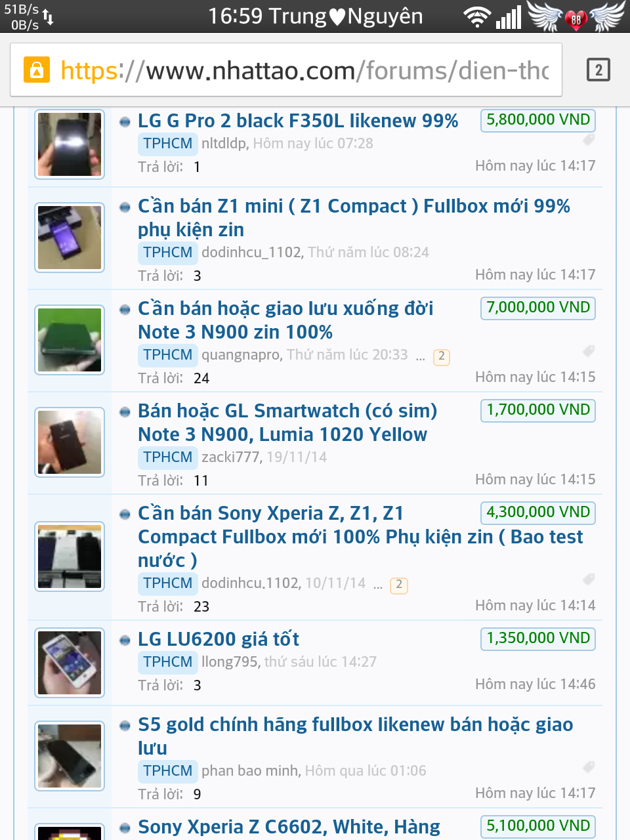Open thumbnail of Z1 mini listing
Image resolution: width=630 pixels, height=840 pixels.
(70, 238)
